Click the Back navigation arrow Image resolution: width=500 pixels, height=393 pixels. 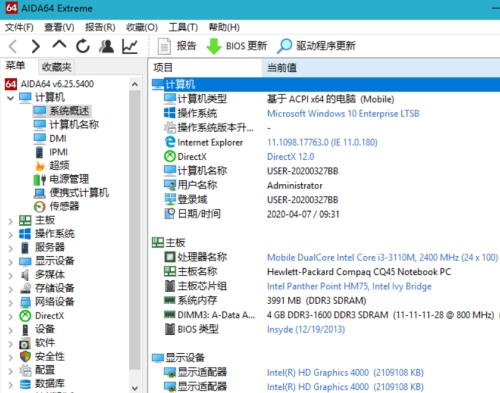[13, 46]
